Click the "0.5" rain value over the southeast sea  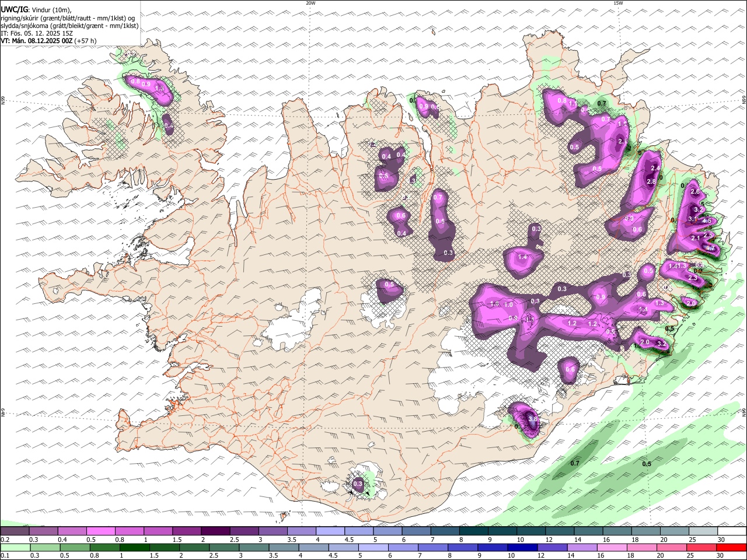pyautogui.click(x=647, y=464)
